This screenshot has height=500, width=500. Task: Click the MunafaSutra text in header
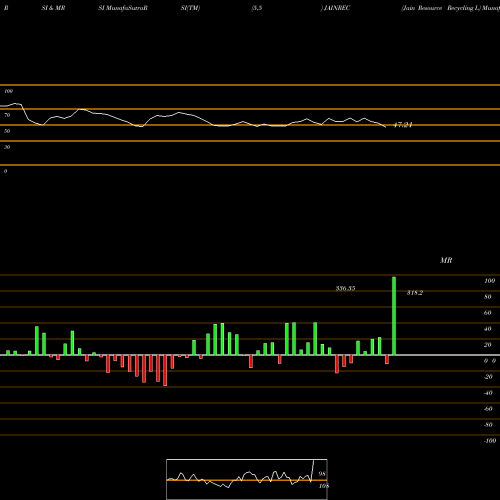point(124,8)
